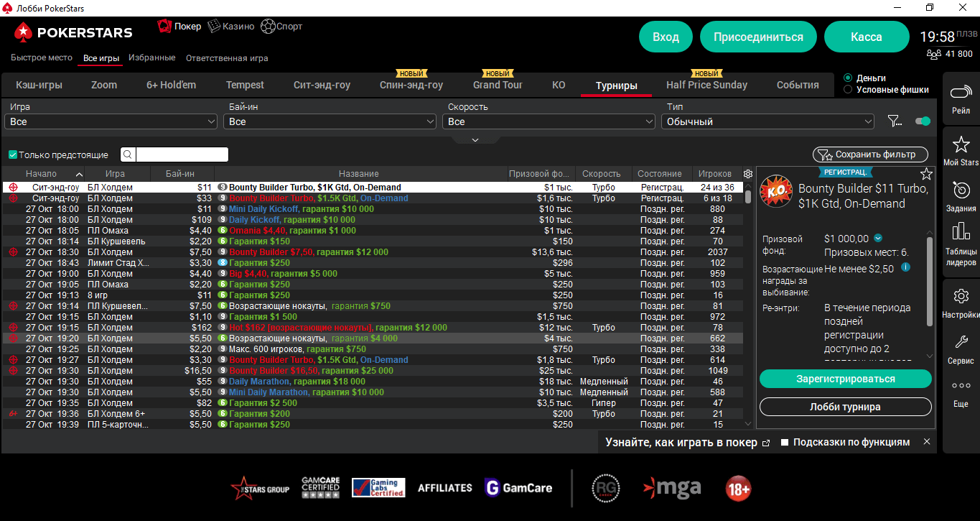
Task: Open the Сервис wrench icon
Action: click(961, 343)
